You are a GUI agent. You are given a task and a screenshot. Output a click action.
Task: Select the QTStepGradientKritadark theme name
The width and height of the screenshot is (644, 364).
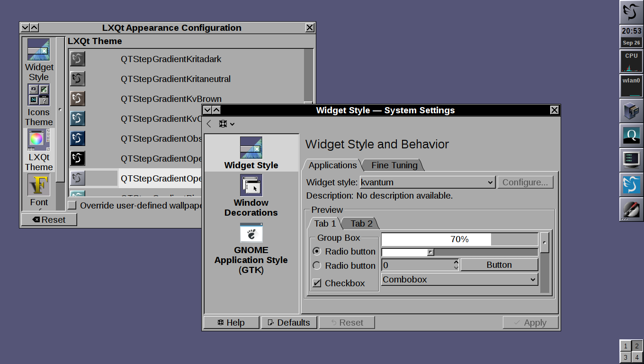pos(171,59)
